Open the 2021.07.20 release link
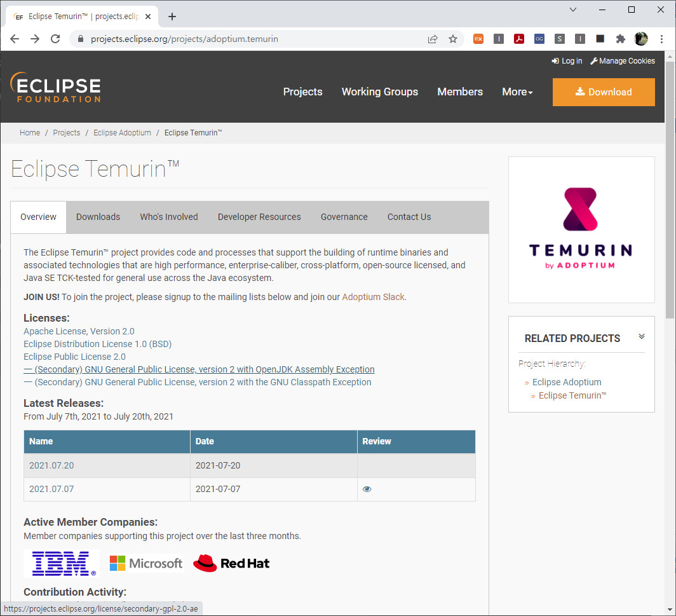Image resolution: width=676 pixels, height=616 pixels. (51, 465)
